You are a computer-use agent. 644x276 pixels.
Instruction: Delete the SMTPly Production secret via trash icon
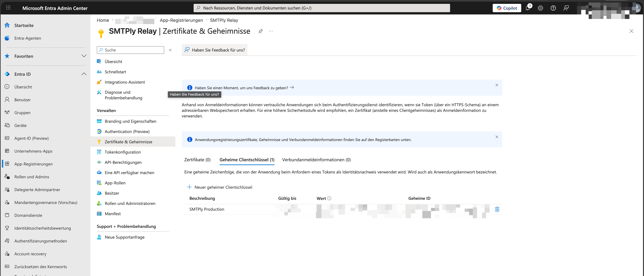click(x=497, y=209)
